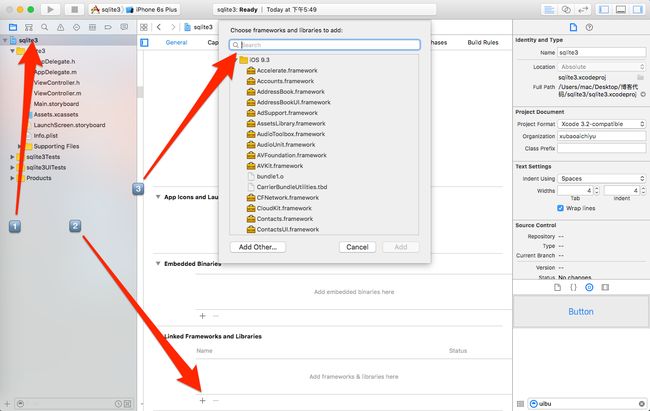Open the Symbol navigator icon
This screenshot has width=650, height=411.
(x=29, y=27)
